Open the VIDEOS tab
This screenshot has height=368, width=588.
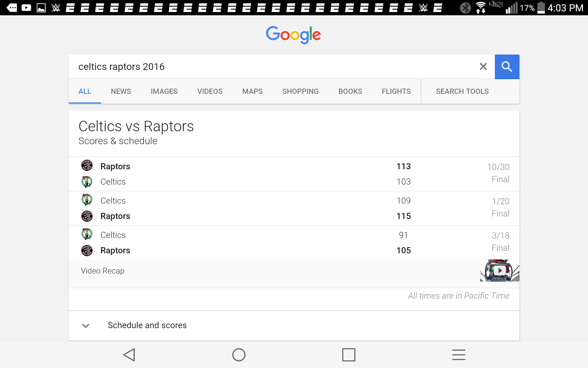[210, 91]
